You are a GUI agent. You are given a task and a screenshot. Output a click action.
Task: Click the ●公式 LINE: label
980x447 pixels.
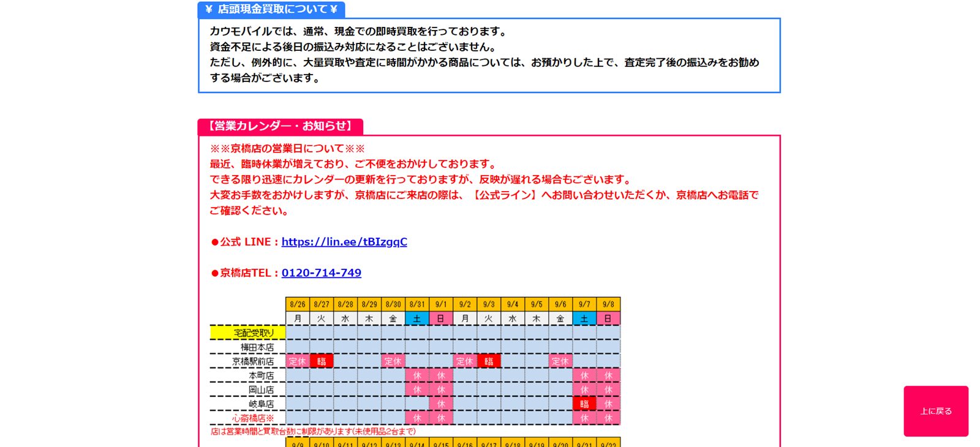pyautogui.click(x=245, y=242)
